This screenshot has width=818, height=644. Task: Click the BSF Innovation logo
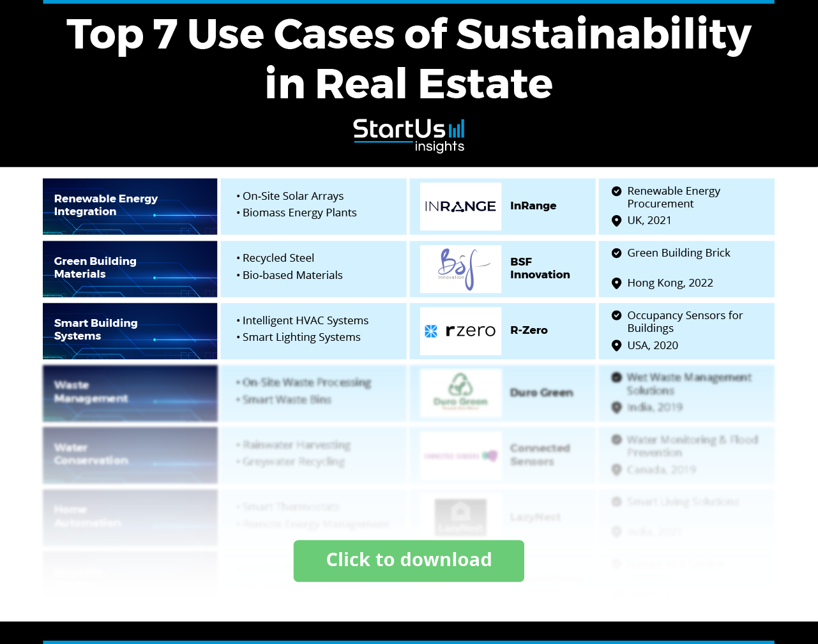pyautogui.click(x=460, y=269)
